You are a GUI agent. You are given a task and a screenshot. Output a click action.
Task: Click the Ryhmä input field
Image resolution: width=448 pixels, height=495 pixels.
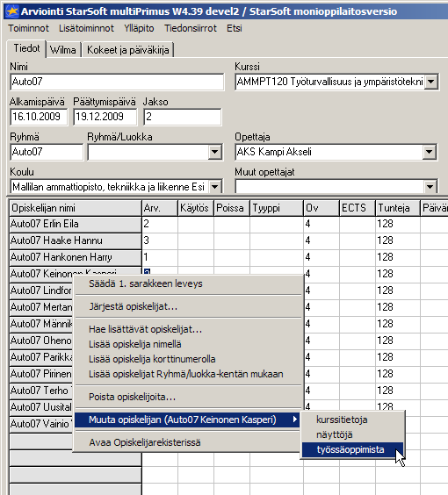pyautogui.click(x=47, y=152)
